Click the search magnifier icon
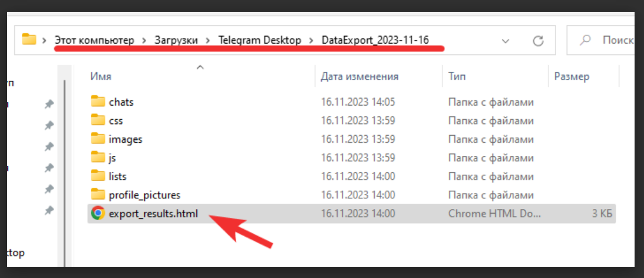 pyautogui.click(x=585, y=40)
